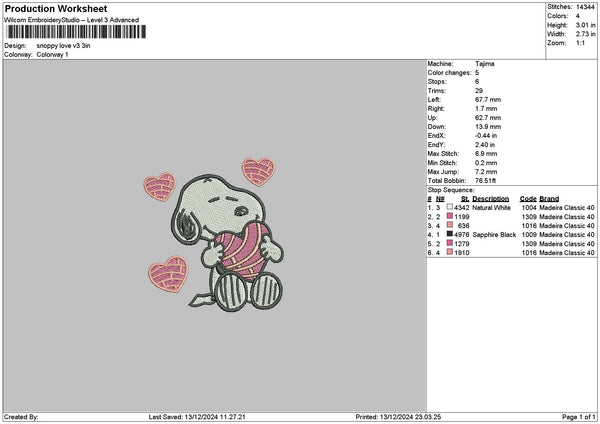Click 'Madeira Classic 40' in the 1910 row

click(x=567, y=253)
